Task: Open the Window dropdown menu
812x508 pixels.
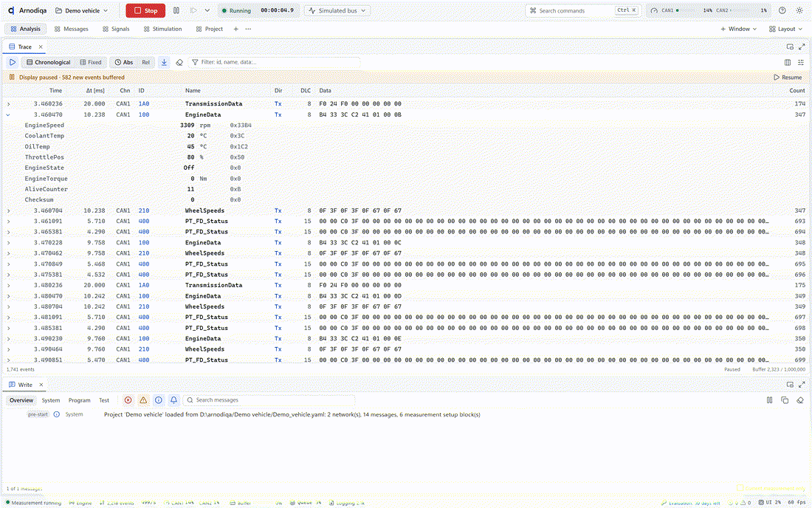Action: coord(738,29)
